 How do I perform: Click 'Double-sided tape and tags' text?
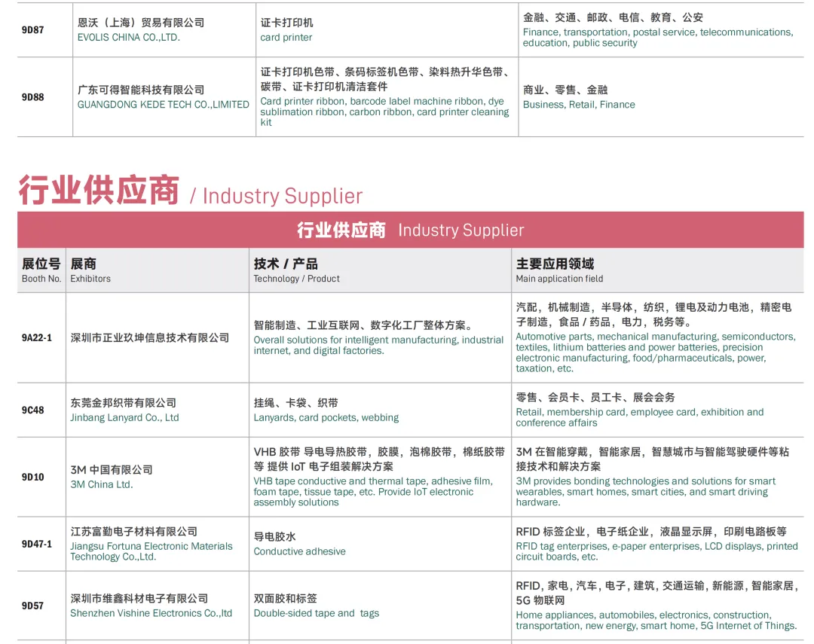coord(316,613)
